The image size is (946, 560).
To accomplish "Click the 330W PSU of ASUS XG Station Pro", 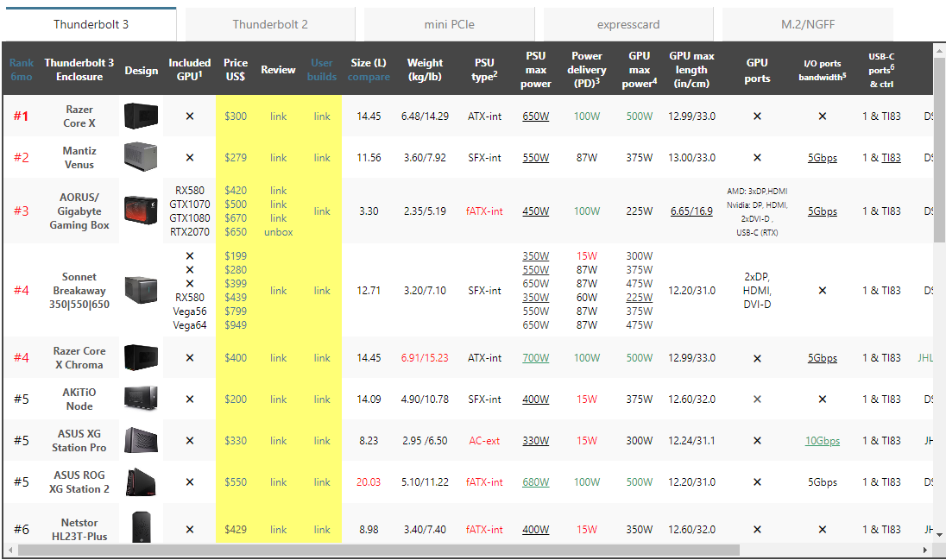I will click(x=536, y=441).
